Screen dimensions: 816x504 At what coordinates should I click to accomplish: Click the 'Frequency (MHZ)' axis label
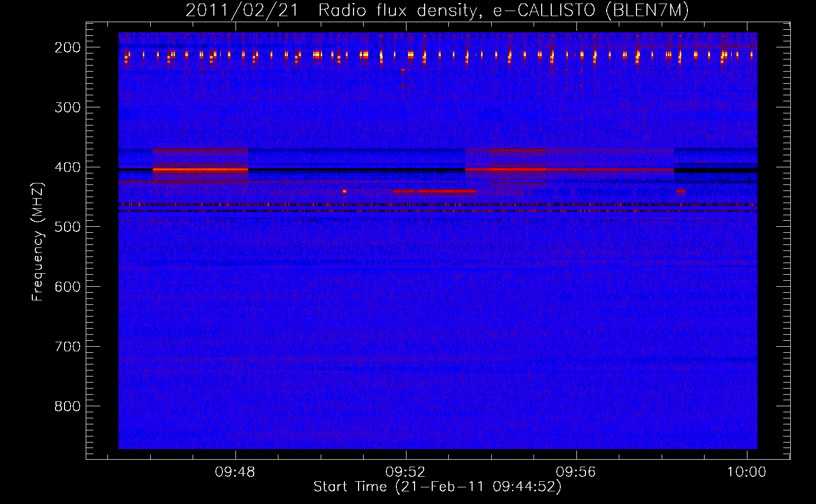[x=38, y=241]
